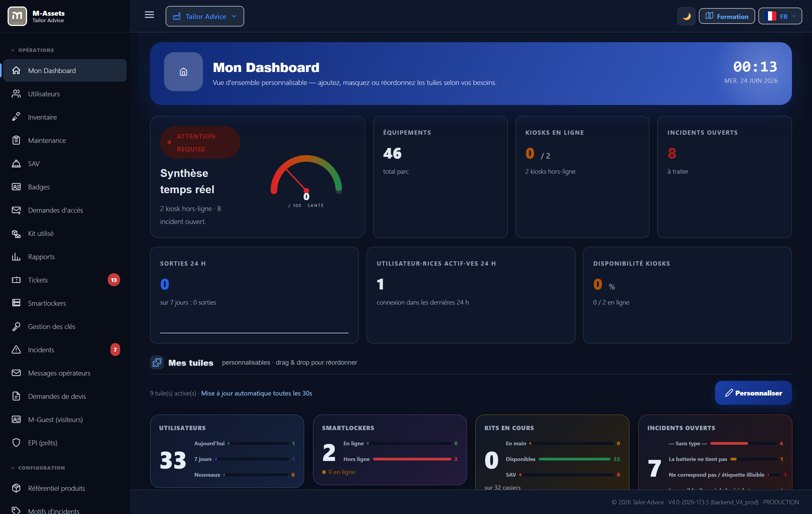This screenshot has width=812, height=514.
Task: Click '2 kiosks hors-ligne' text
Action: click(550, 171)
